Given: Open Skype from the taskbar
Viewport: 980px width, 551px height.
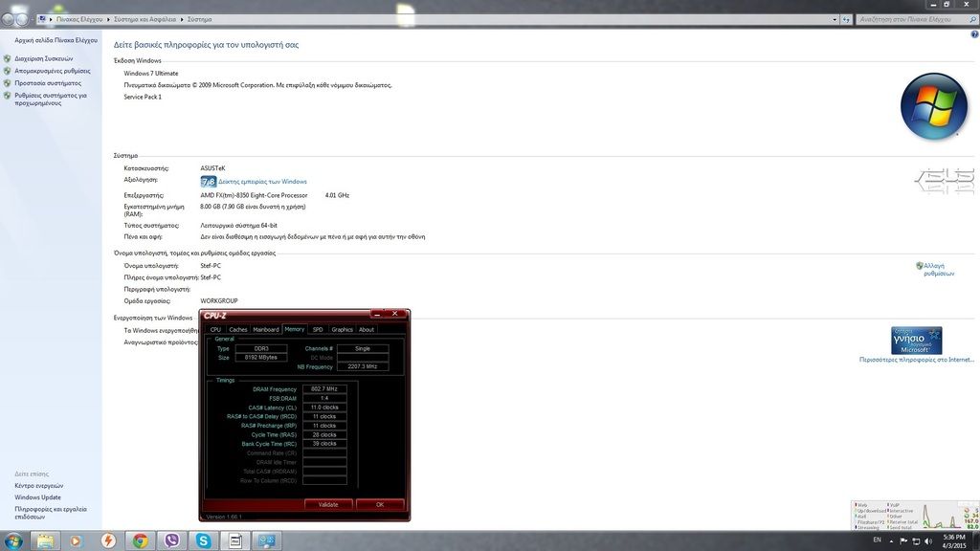Looking at the screenshot, I should (x=204, y=540).
